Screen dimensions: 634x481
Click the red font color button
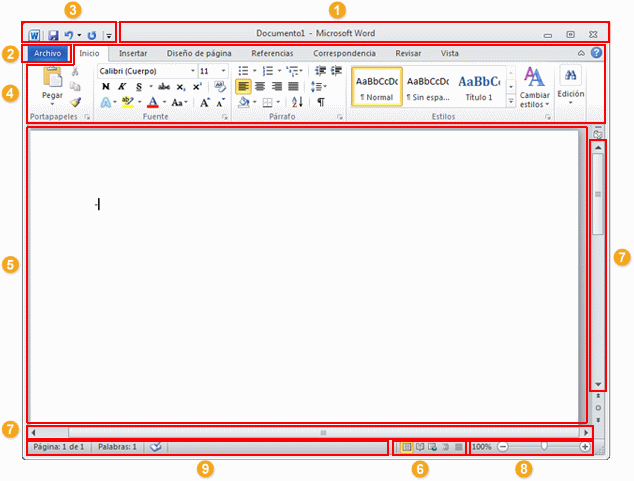coord(152,102)
